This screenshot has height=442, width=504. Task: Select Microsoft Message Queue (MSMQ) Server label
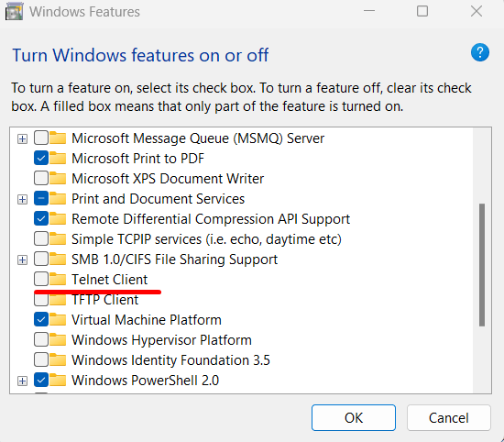pos(198,138)
